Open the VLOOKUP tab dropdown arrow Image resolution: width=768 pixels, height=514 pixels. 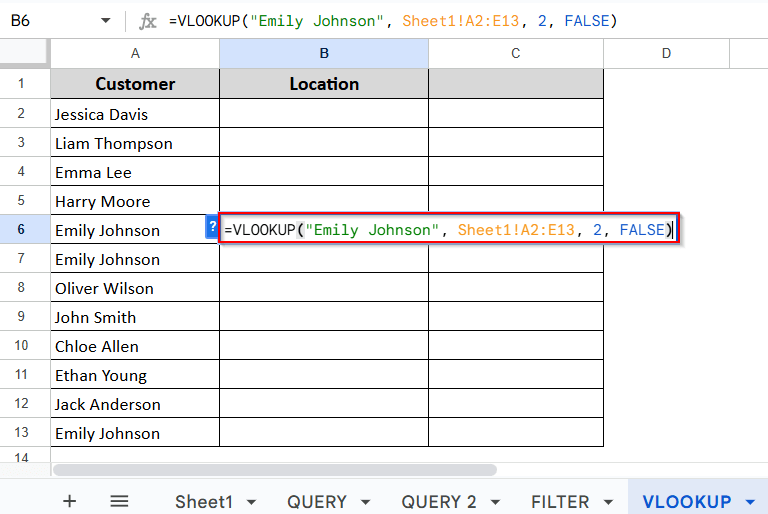(x=750, y=502)
